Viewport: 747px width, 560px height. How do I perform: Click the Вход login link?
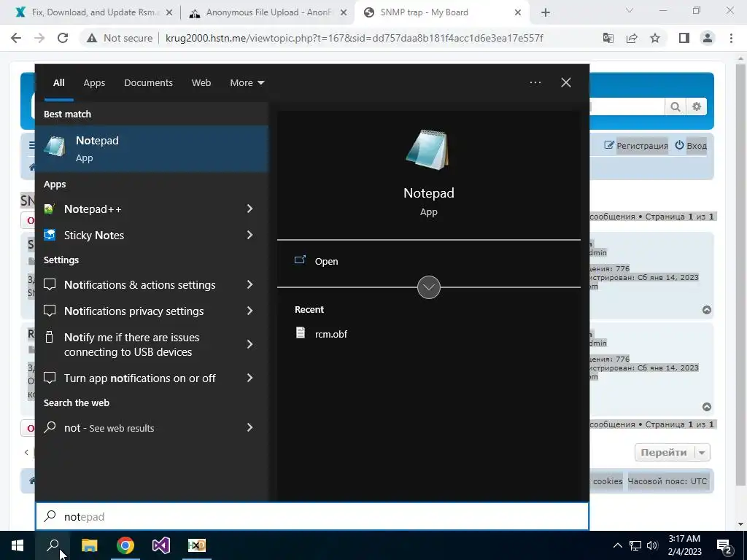tap(691, 145)
